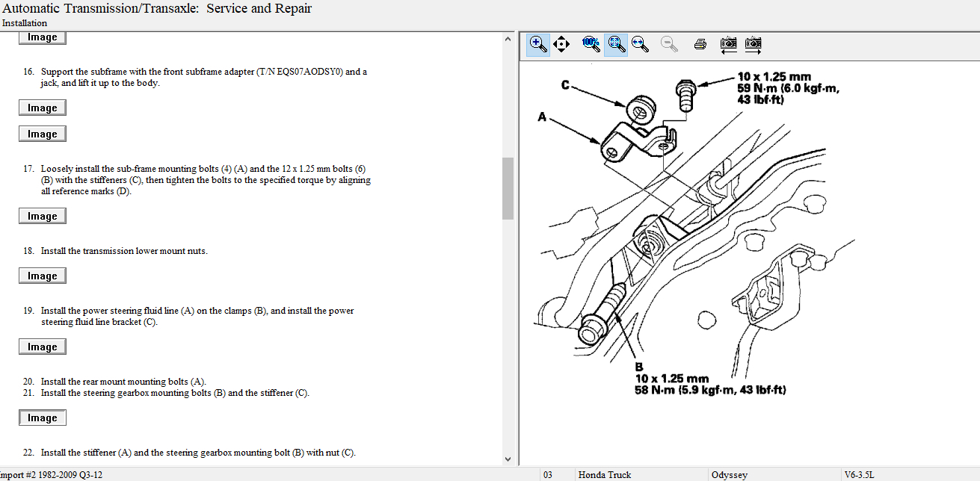Click the instructions scrollbar up arrow
This screenshot has width=980, height=481.
(x=508, y=38)
